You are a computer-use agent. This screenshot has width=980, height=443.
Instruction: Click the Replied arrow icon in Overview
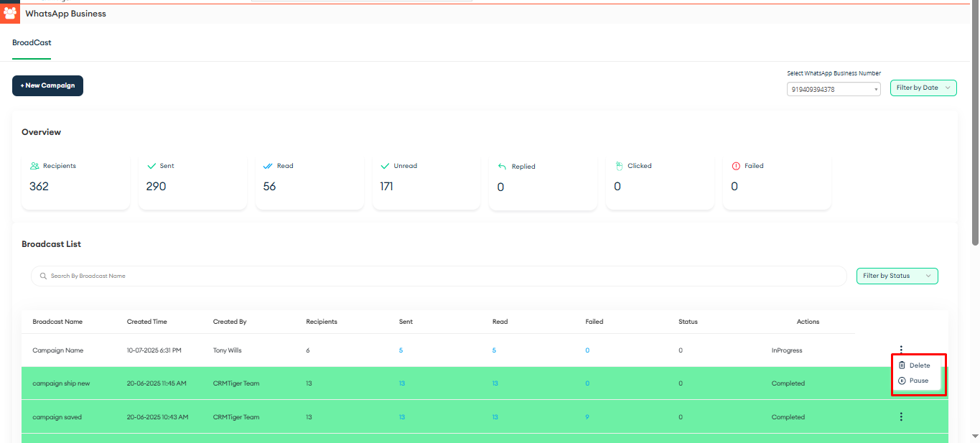tap(503, 167)
